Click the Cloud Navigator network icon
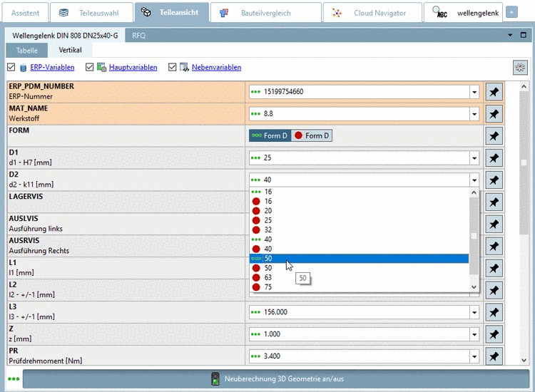The width and height of the screenshot is (535, 392). [337, 13]
